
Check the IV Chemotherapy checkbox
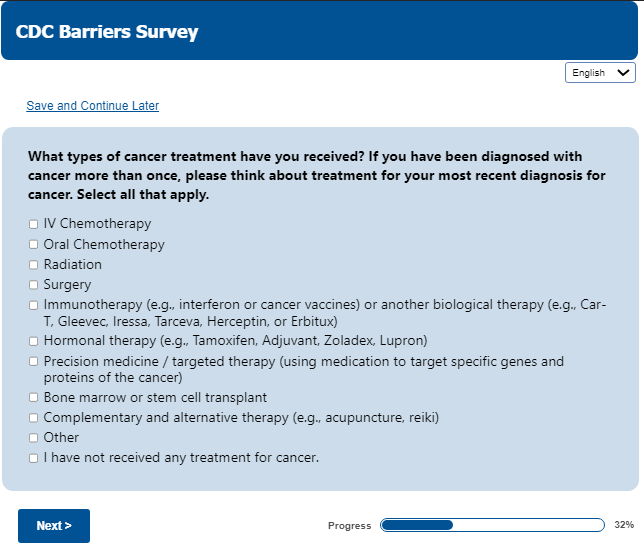(x=33, y=224)
